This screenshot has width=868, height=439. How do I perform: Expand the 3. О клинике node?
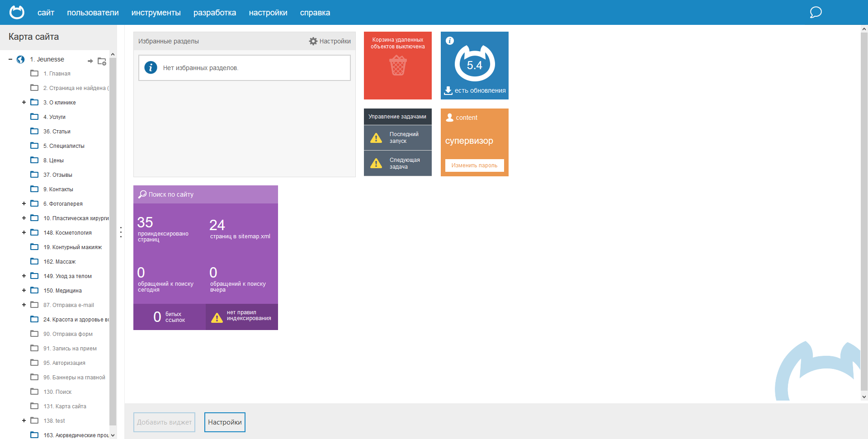[x=24, y=102]
